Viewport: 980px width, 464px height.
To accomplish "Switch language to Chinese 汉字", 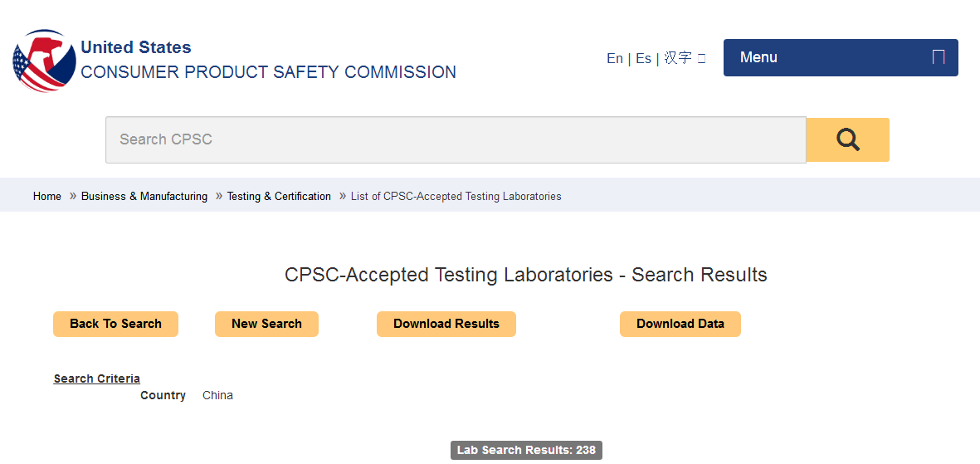I will [677, 58].
